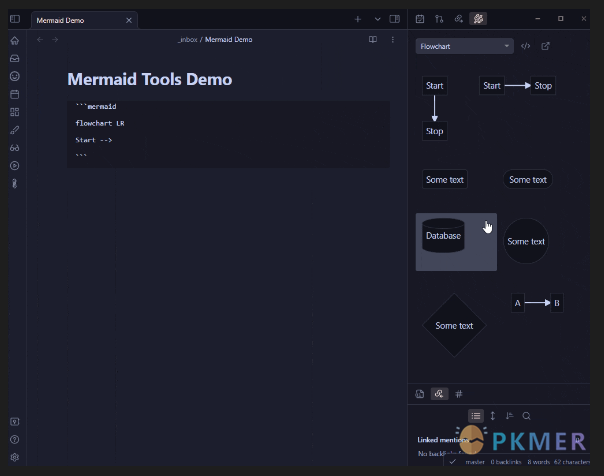Click the smiley face ribbon icon

click(x=15, y=76)
